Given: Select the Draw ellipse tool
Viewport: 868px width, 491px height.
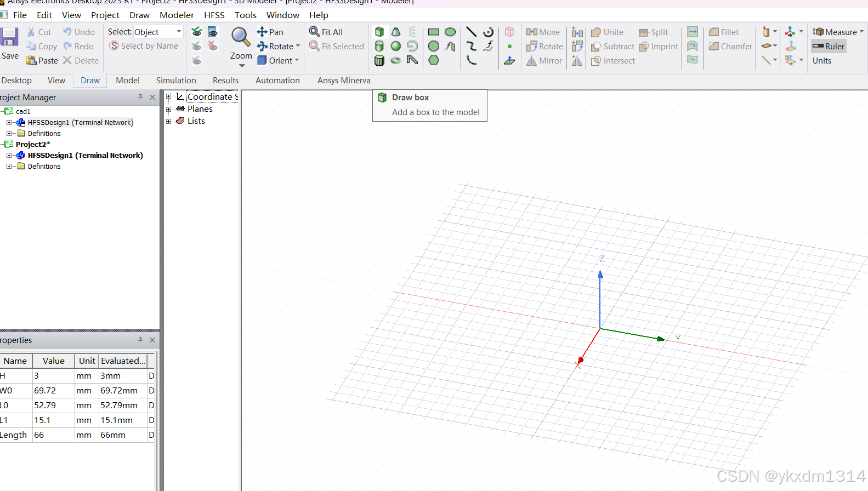Looking at the screenshot, I should click(450, 32).
